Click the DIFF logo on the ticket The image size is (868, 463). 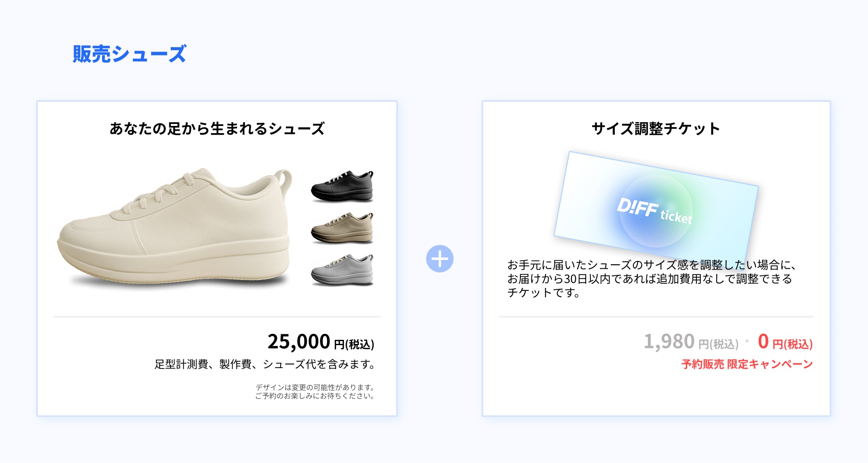pyautogui.click(x=638, y=207)
